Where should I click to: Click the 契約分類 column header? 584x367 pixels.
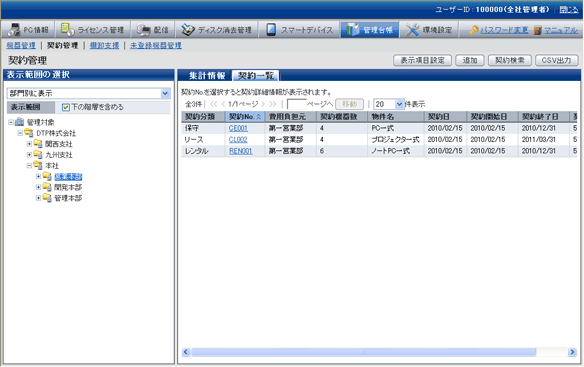203,117
